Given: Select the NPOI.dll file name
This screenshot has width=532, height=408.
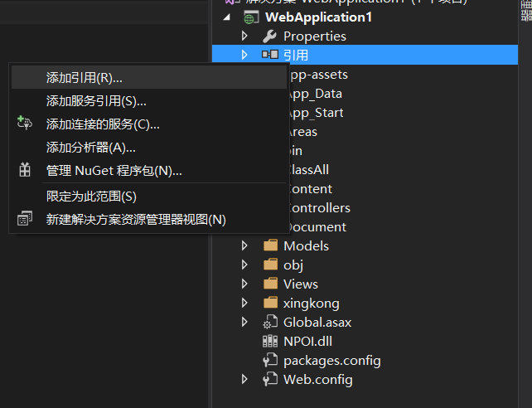Looking at the screenshot, I should click(307, 341).
